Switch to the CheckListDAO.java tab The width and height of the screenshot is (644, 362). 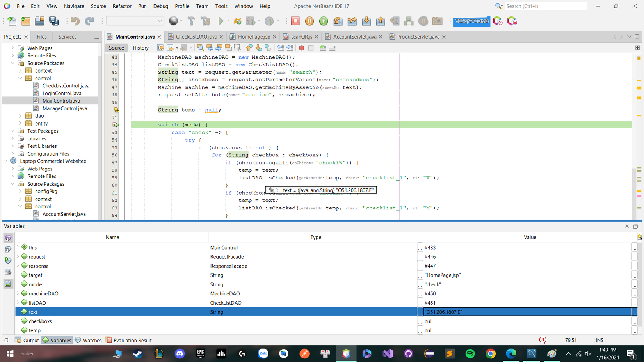(196, 37)
